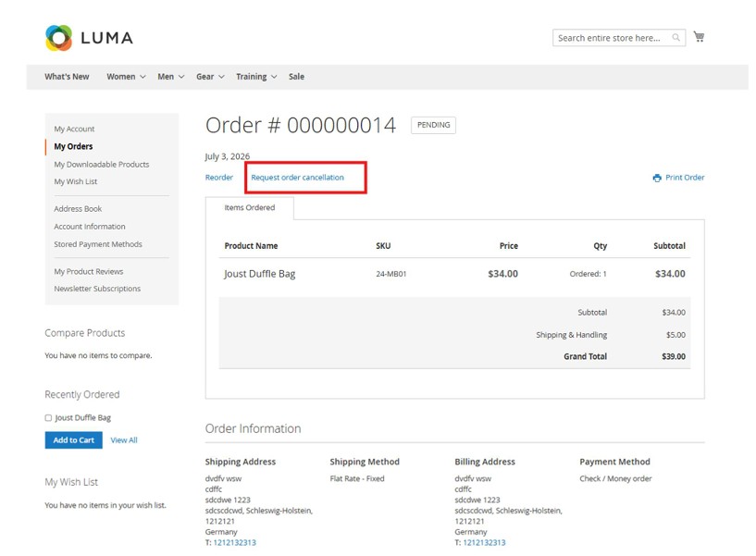Click the Compare Products heading
The height and width of the screenshot is (556, 756).
[x=85, y=333]
